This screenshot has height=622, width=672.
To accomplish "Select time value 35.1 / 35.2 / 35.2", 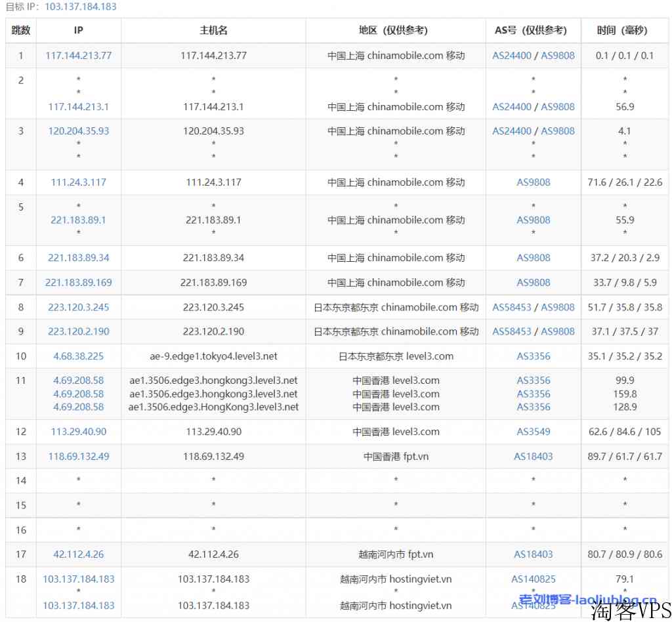I will pos(625,356).
